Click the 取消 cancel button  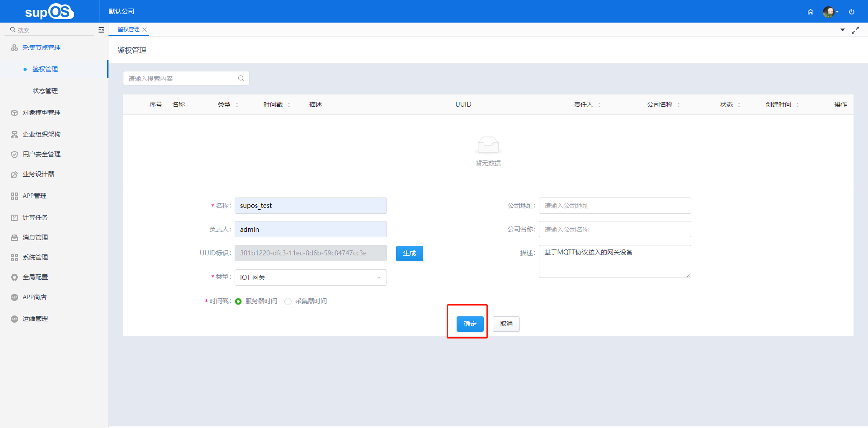tap(506, 324)
